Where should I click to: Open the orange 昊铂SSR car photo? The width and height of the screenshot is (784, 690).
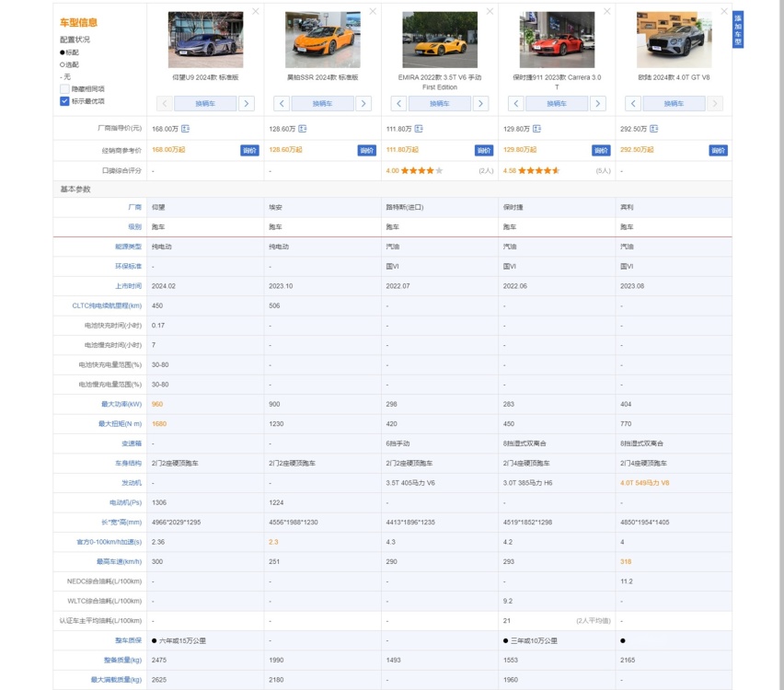coord(322,40)
